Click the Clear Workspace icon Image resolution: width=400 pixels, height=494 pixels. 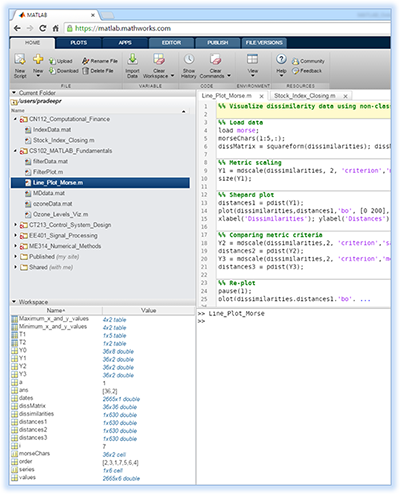click(x=159, y=59)
